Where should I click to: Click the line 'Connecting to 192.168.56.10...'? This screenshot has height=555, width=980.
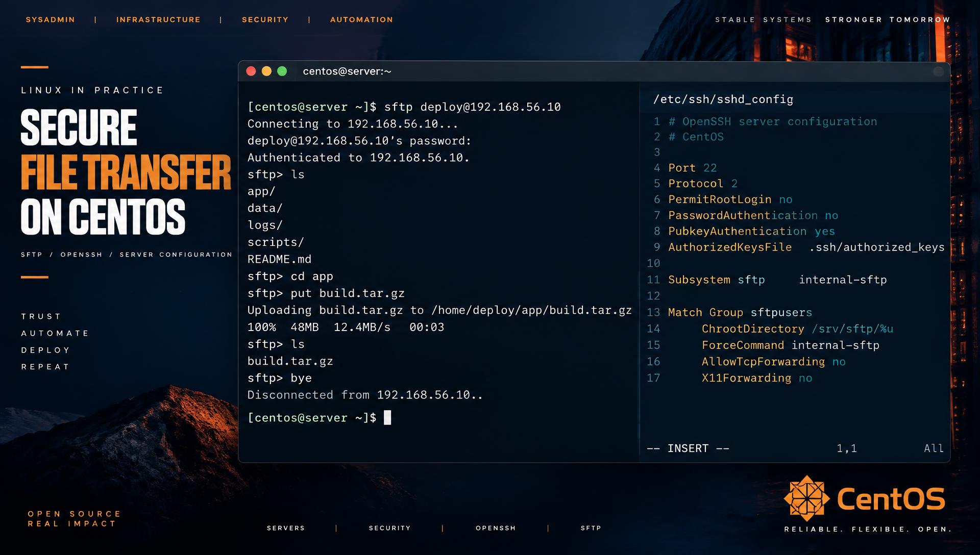353,124
